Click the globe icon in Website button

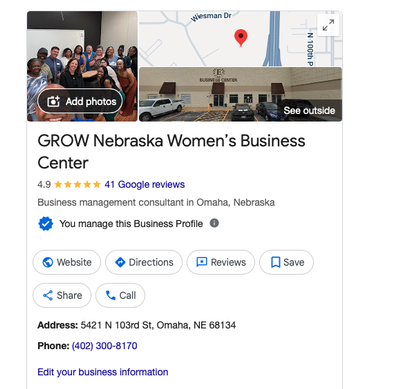pos(48,262)
